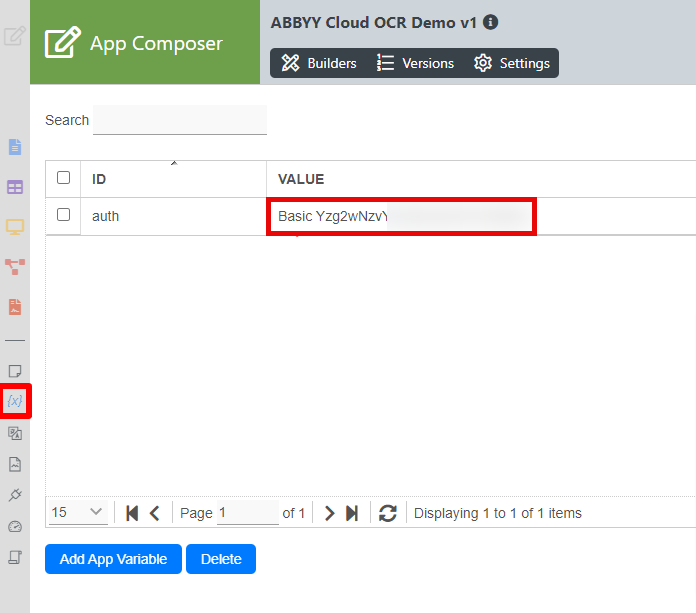Open the gauge performance icon in sidebar
The width and height of the screenshot is (696, 613).
point(15,526)
